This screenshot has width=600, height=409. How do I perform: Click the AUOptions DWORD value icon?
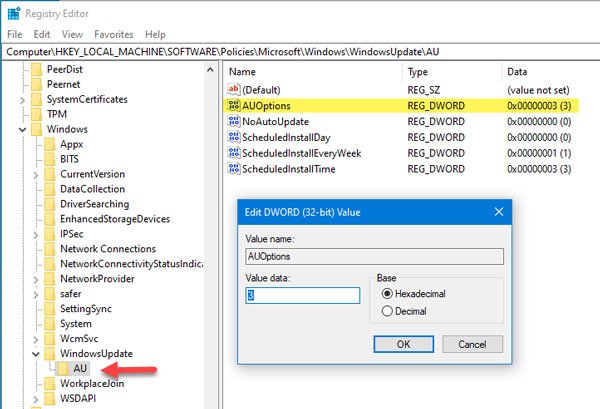[233, 105]
